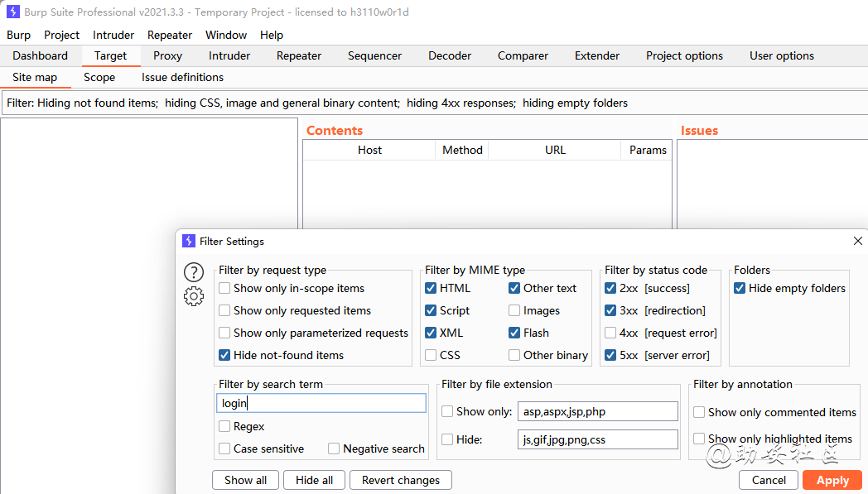This screenshot has height=494, width=868.
Task: Check the Show only file extension box
Action: click(447, 411)
